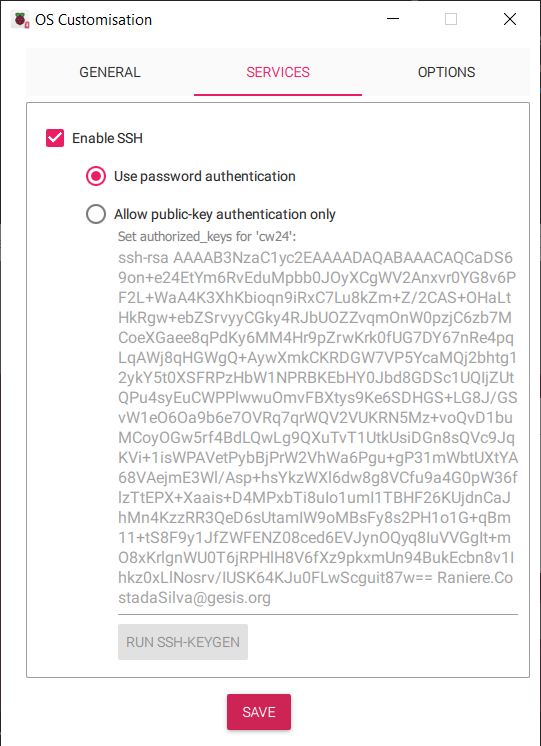The image size is (541, 746).
Task: Click the Set authorized_keys for 'cw24' label
Action: click(207, 236)
